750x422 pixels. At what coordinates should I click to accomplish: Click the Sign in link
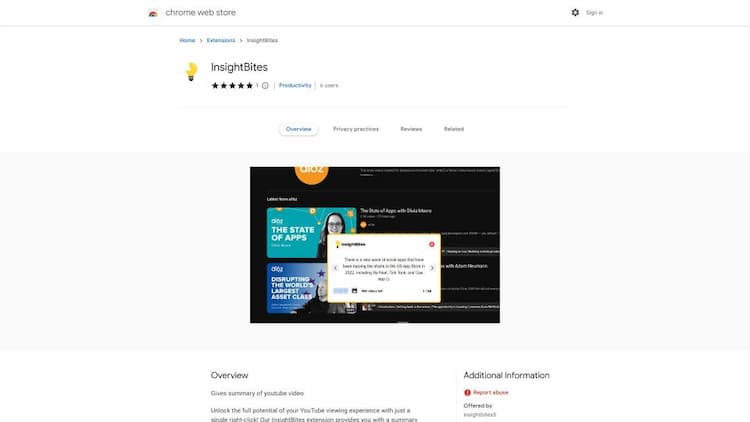click(595, 13)
